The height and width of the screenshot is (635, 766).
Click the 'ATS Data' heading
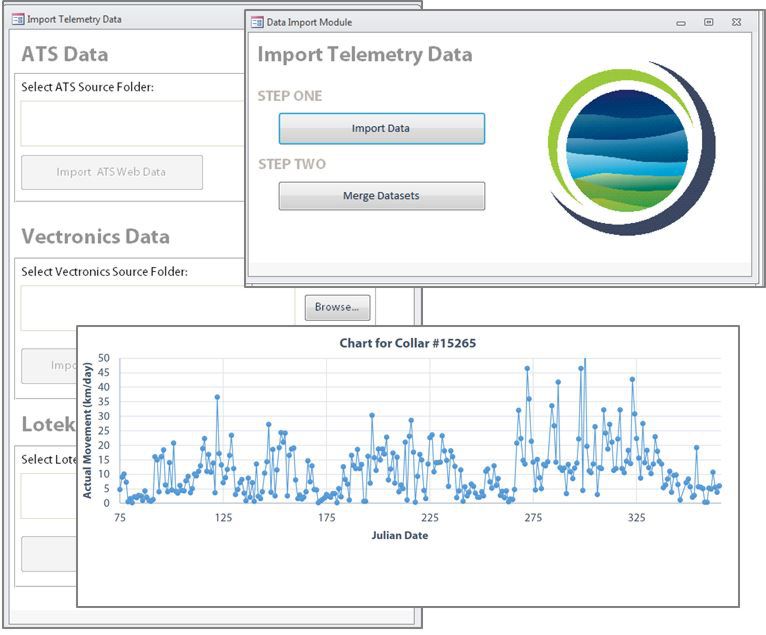[64, 54]
